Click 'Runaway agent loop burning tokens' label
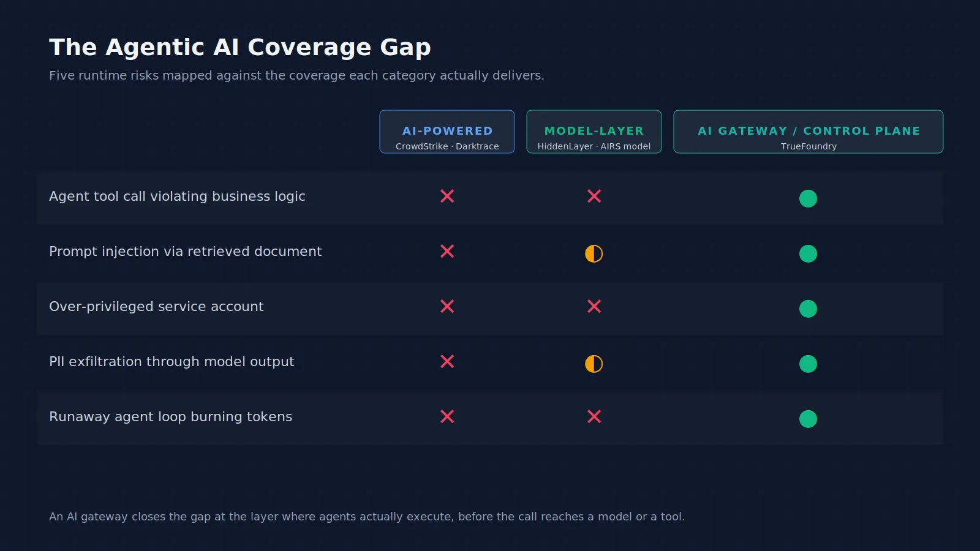Viewport: 980px width, 551px height. pos(170,417)
